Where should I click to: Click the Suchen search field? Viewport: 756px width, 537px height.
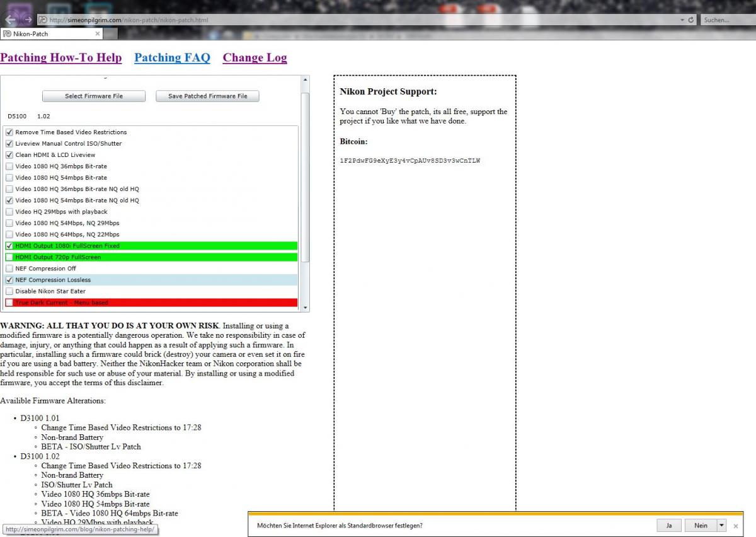728,20
